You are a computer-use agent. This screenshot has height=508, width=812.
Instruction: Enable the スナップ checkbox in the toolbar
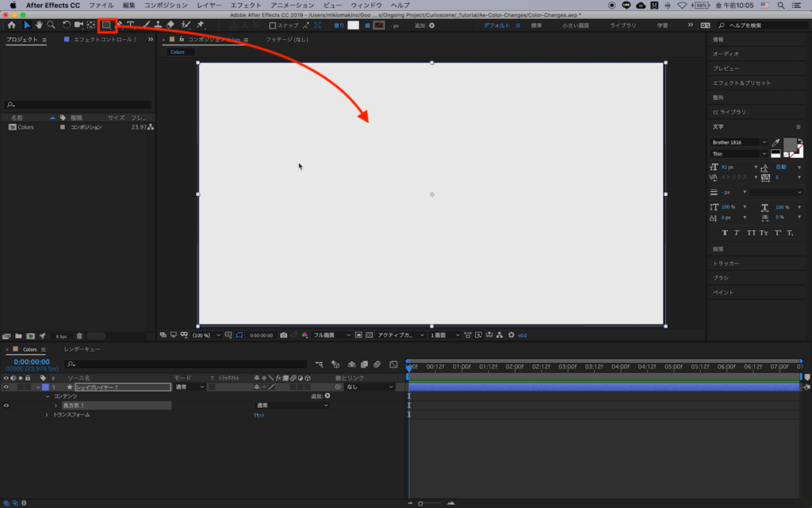tap(273, 25)
